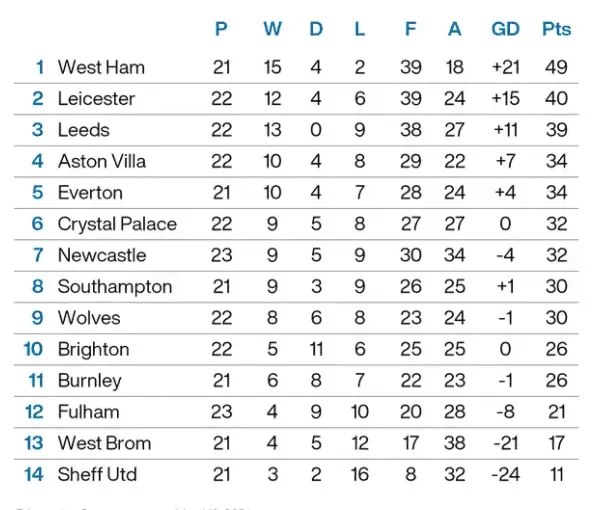This screenshot has height=510, width=611.
Task: Sort by the Pts column header
Action: point(556,29)
